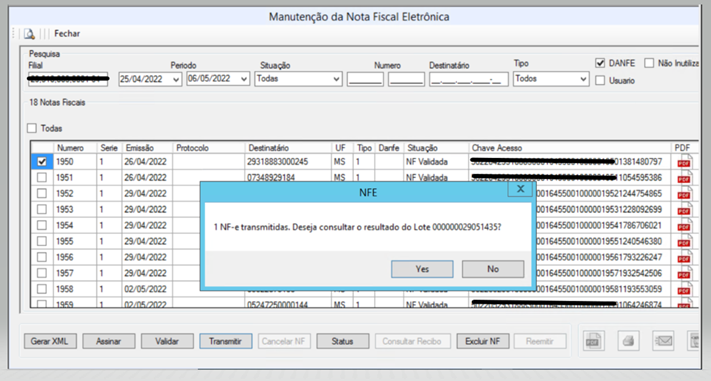Check the row checkbox for nota 1953
The height and width of the screenshot is (381, 711).
click(x=42, y=210)
